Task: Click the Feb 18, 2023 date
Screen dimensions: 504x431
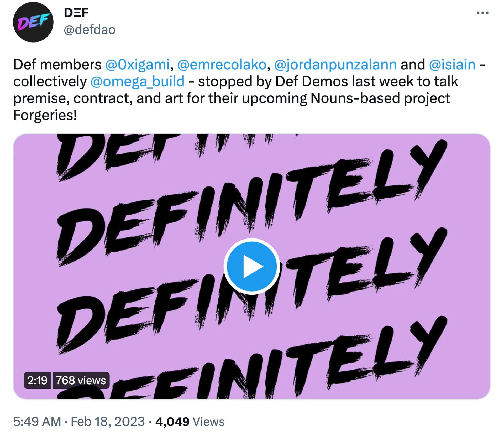Action: click(108, 422)
